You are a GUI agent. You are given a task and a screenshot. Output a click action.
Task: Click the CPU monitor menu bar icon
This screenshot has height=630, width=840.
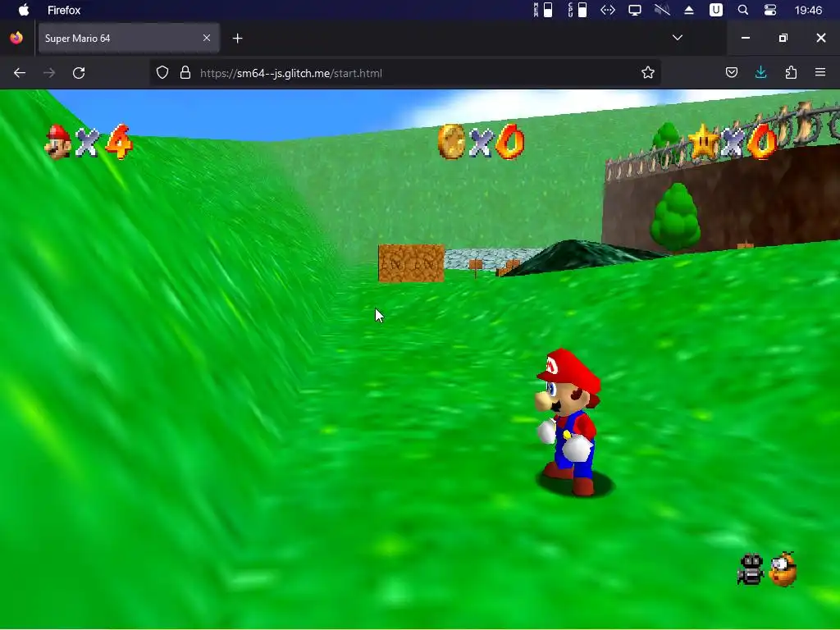tap(577, 10)
